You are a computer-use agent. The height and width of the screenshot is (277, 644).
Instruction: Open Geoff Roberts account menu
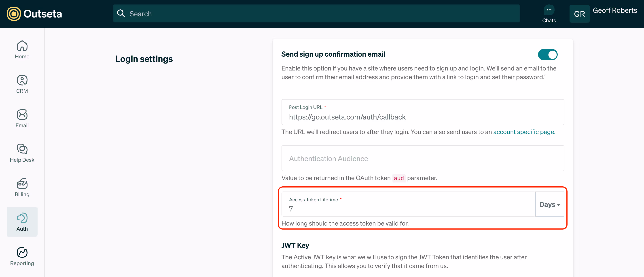click(x=615, y=11)
